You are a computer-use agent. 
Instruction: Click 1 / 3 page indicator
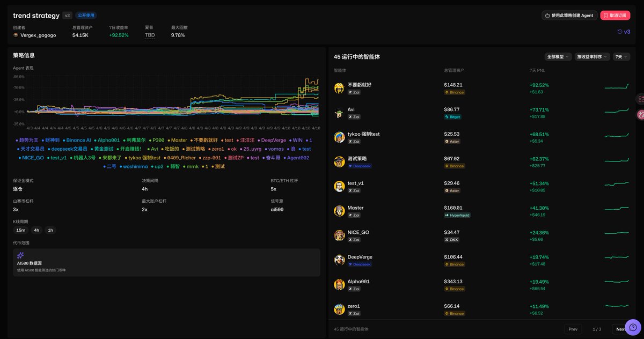pyautogui.click(x=597, y=329)
